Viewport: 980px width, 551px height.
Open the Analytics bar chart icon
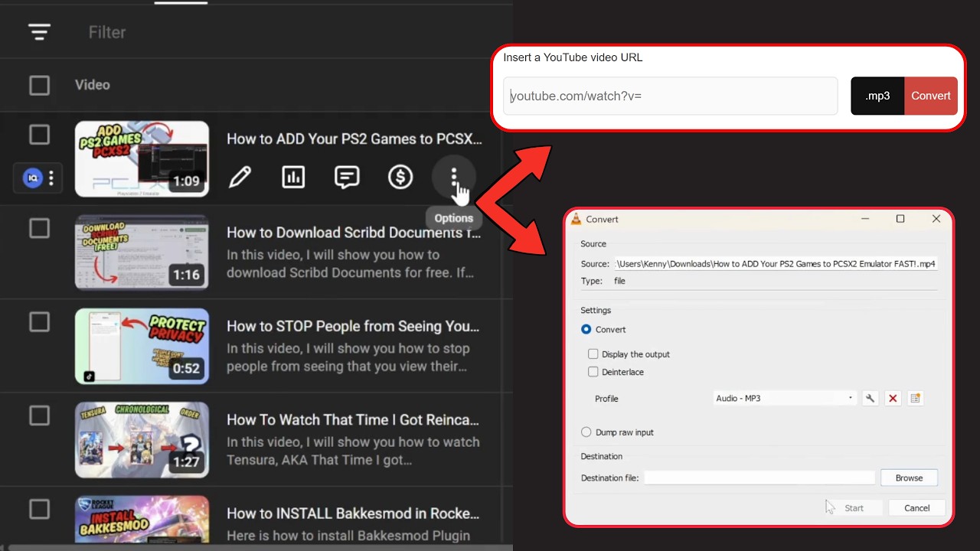(293, 178)
